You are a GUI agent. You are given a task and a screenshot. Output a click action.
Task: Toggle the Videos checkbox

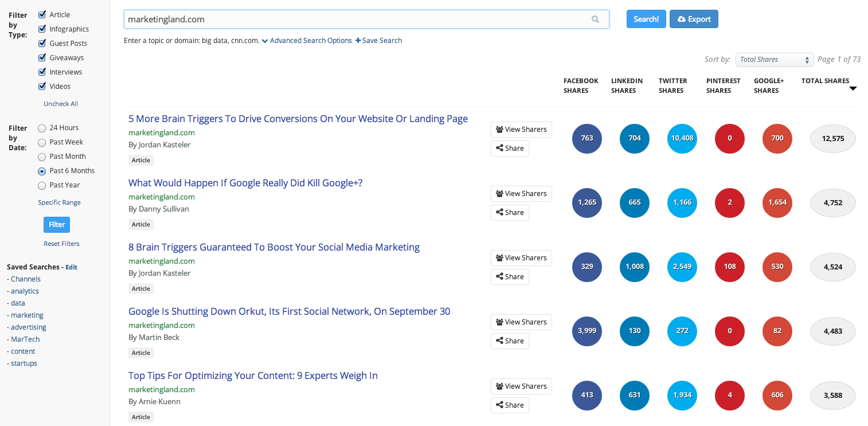point(42,87)
